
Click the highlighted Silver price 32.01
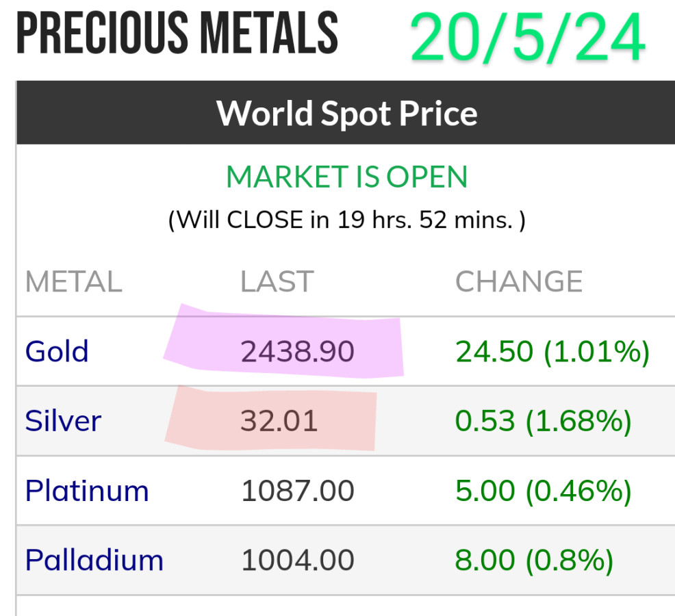coord(279,420)
